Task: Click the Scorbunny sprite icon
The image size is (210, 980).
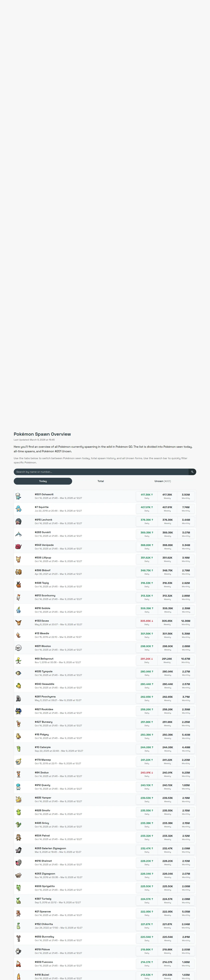Action: click(18, 597)
